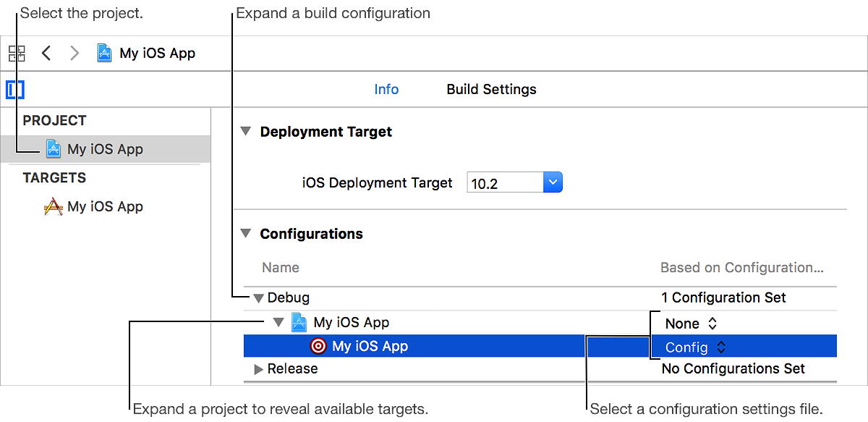This screenshot has width=868, height=422.
Task: Switch to the Build Settings tab
Action: point(492,90)
